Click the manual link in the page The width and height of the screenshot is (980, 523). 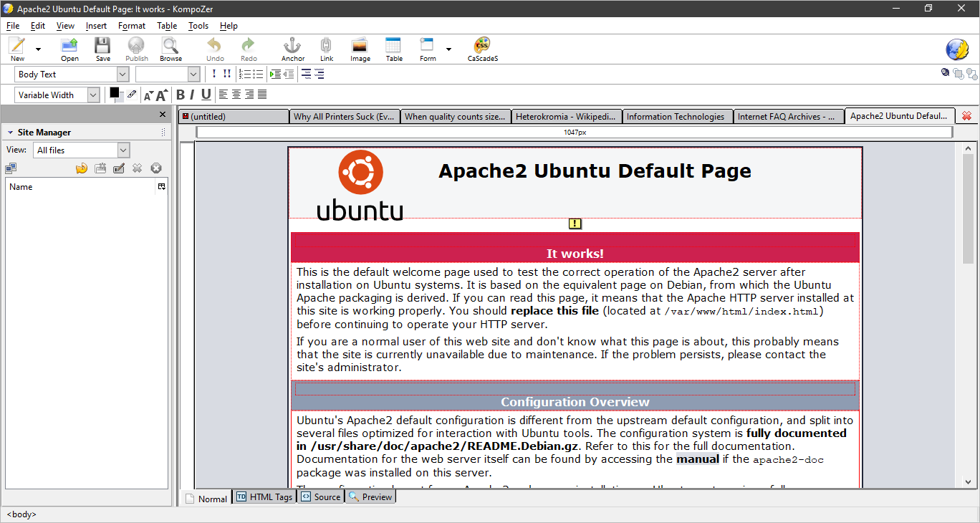698,459
